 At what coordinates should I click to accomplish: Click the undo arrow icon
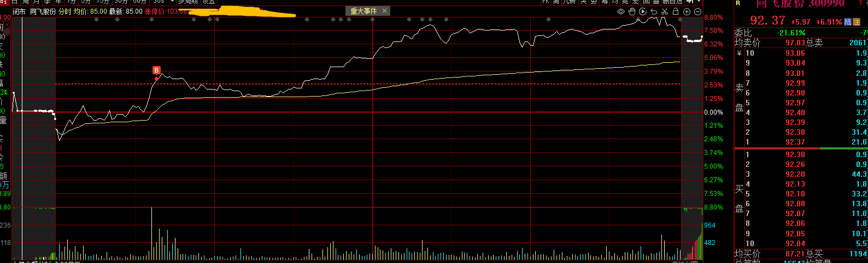point(654,11)
